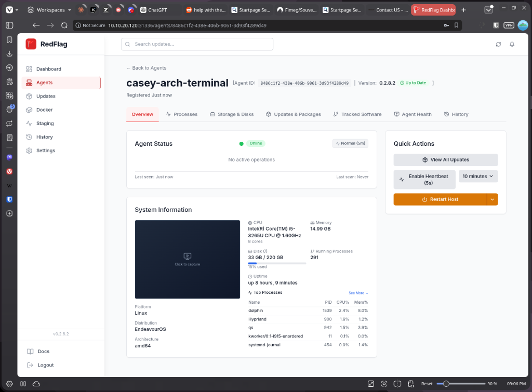Open the VPN icon in toolbar

pos(509,25)
